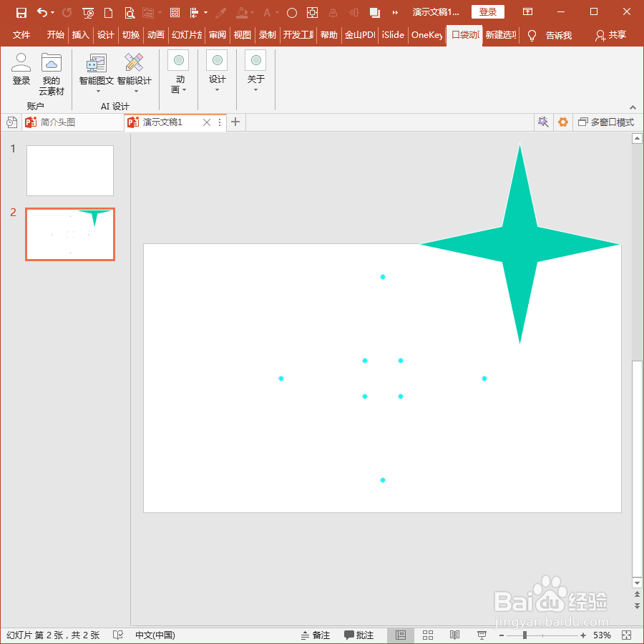
Task: Click the send backward layered squares icon
Action: [374, 13]
